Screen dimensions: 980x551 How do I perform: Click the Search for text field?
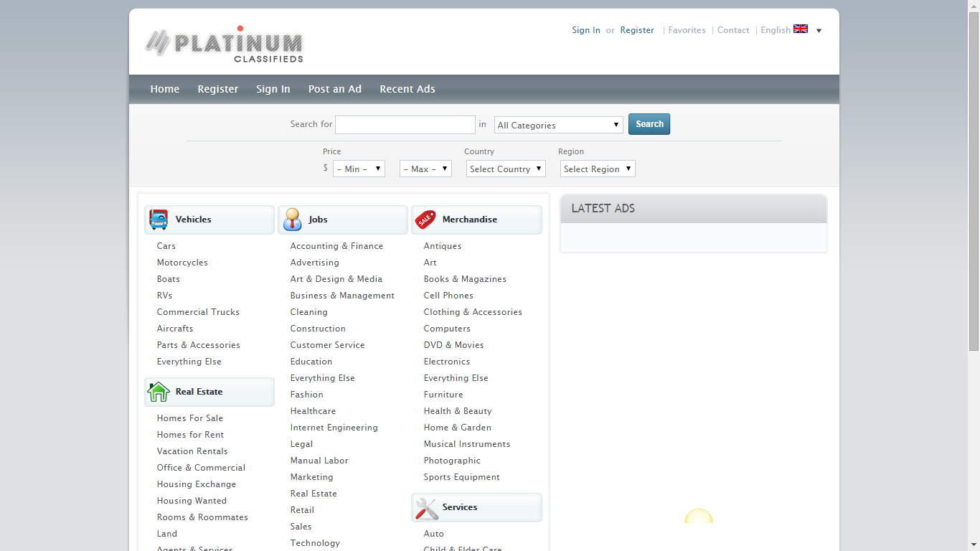[x=405, y=125]
